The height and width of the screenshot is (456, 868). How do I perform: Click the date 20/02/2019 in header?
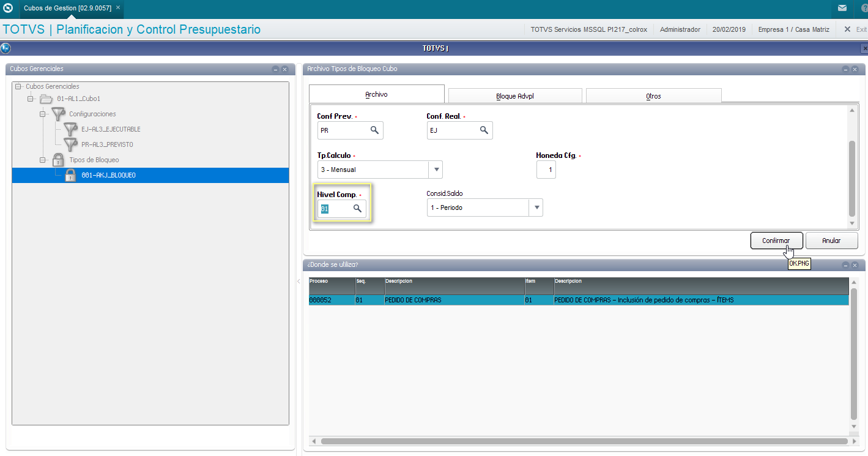(729, 29)
